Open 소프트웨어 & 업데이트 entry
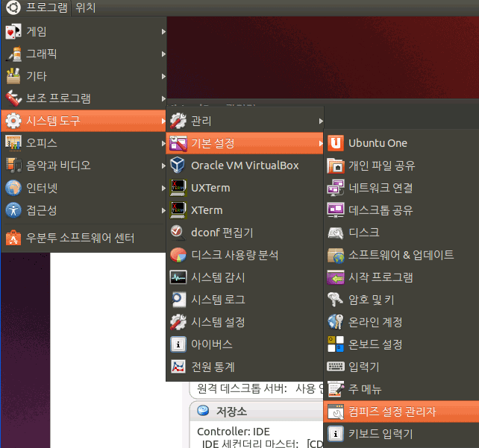The height and width of the screenshot is (448, 479). 401,255
